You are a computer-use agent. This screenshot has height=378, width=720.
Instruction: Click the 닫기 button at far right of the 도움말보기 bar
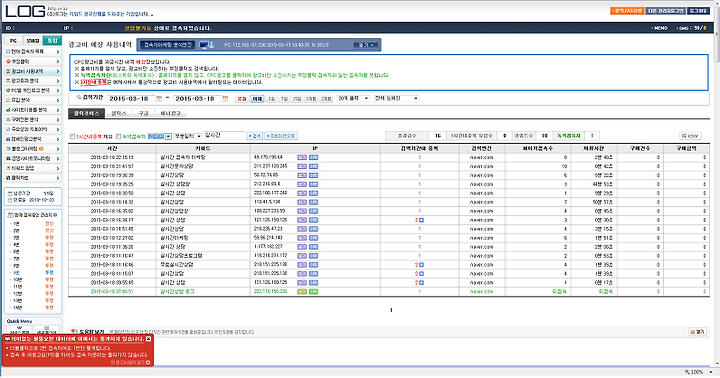[x=697, y=332]
